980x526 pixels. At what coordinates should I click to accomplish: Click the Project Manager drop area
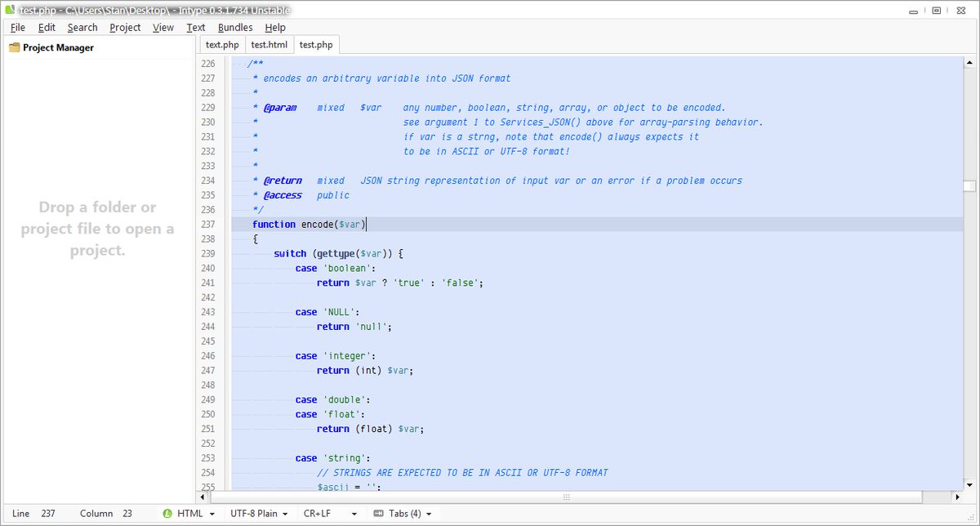coord(98,230)
